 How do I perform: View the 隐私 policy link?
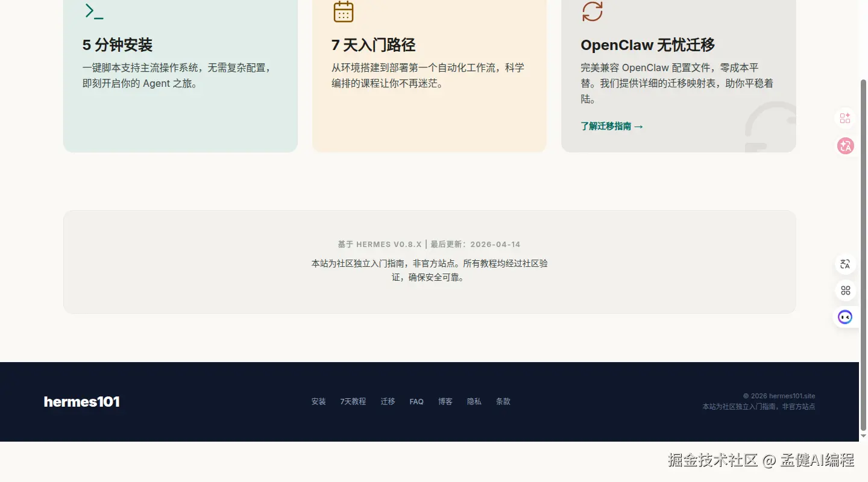point(474,401)
